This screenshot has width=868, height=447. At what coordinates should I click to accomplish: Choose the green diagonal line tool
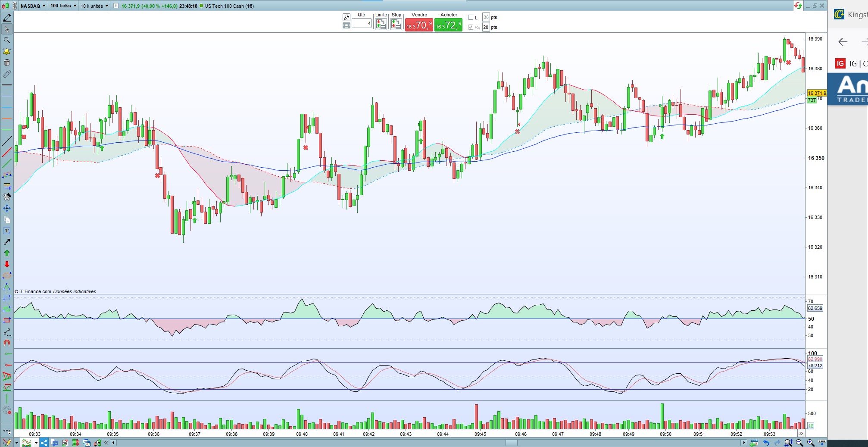[x=7, y=163]
